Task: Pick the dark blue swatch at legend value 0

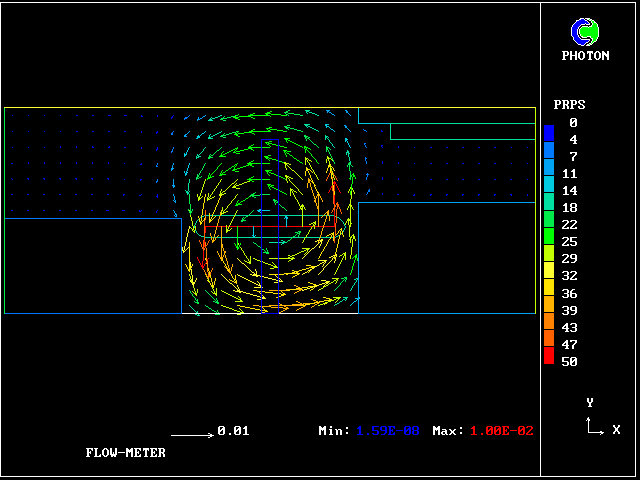Action: (x=549, y=131)
